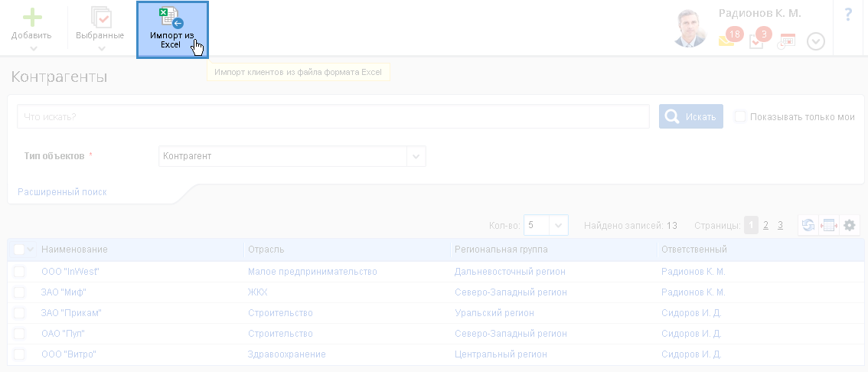
Task: Click the Искать search button
Action: pos(691,117)
